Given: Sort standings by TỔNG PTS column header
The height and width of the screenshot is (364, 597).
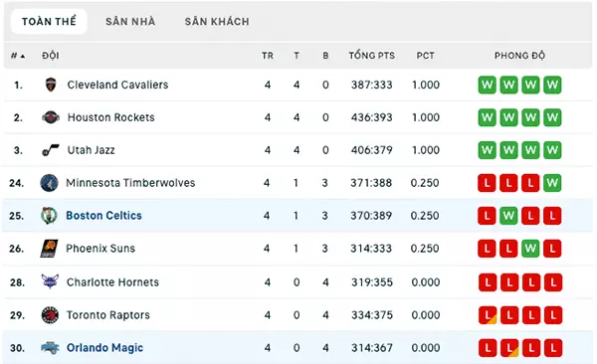Looking at the screenshot, I should pos(372,56).
